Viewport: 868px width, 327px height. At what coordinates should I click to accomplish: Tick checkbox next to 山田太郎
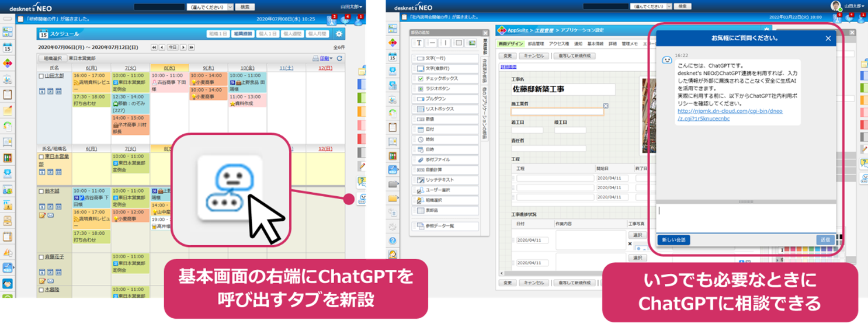tap(41, 76)
